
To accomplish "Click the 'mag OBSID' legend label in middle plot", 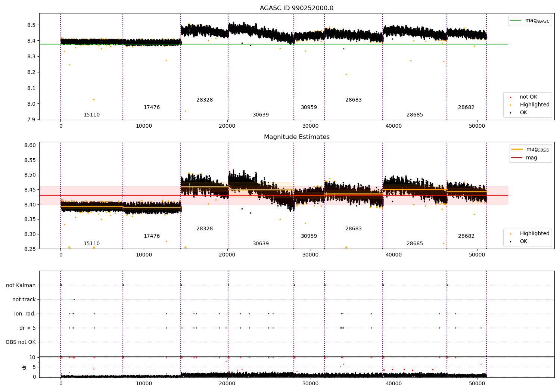I will tap(538, 149).
